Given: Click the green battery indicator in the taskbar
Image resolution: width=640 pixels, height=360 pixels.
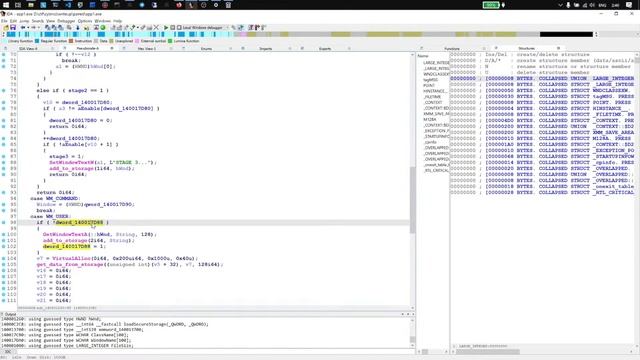Looking at the screenshot, I should click(491, 5).
